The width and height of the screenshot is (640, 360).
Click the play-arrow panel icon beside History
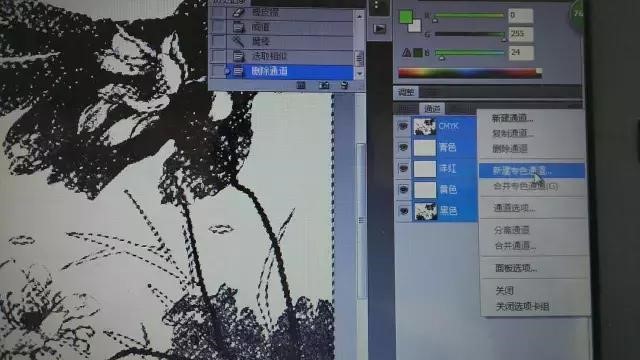pos(379,28)
